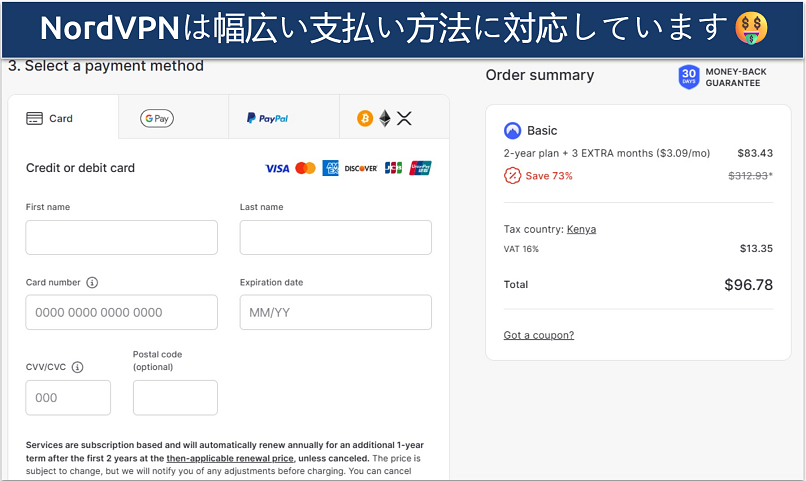Click the Mastercard logo icon
The height and width of the screenshot is (481, 806).
306,168
